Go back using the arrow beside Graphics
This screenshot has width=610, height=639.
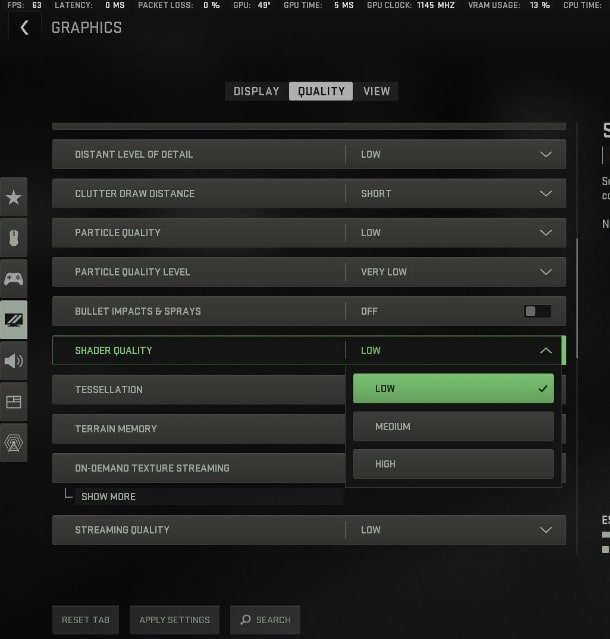pyautogui.click(x=24, y=28)
